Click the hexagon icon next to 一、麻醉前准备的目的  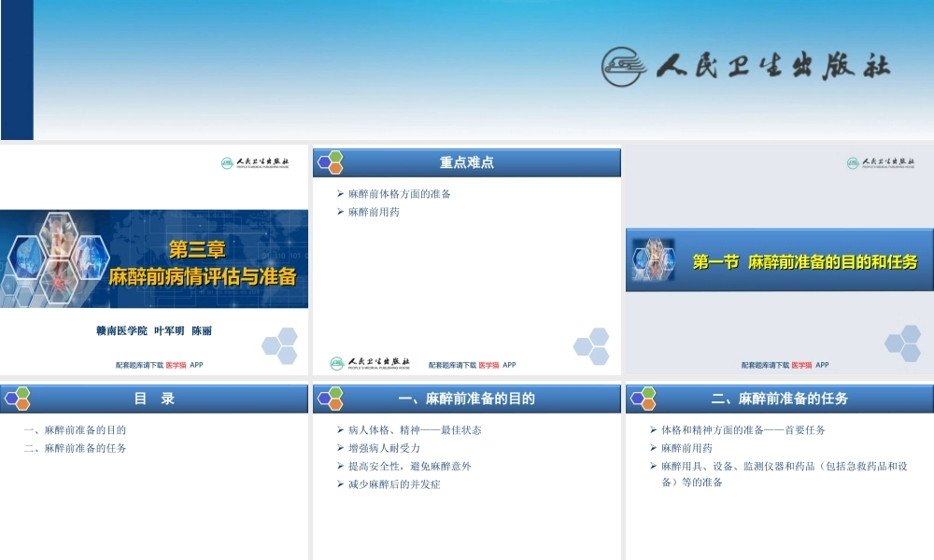coord(329,398)
